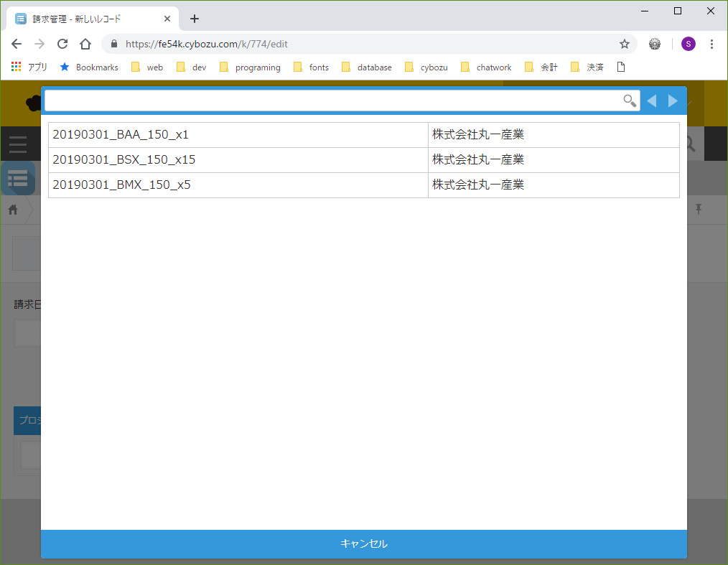The height and width of the screenshot is (565, 728).
Task: Open the cybozu bookmarks folder
Action: pyautogui.click(x=426, y=67)
